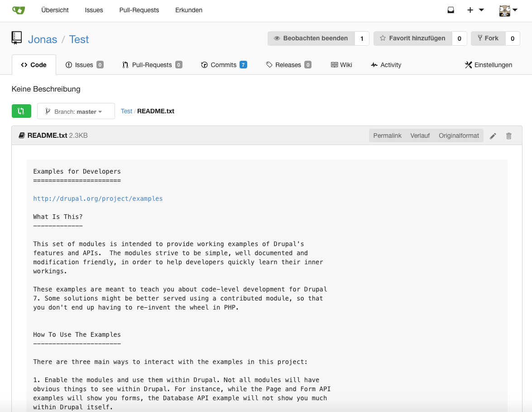The height and width of the screenshot is (412, 532).
Task: Click the trash delete file icon
Action: point(508,136)
